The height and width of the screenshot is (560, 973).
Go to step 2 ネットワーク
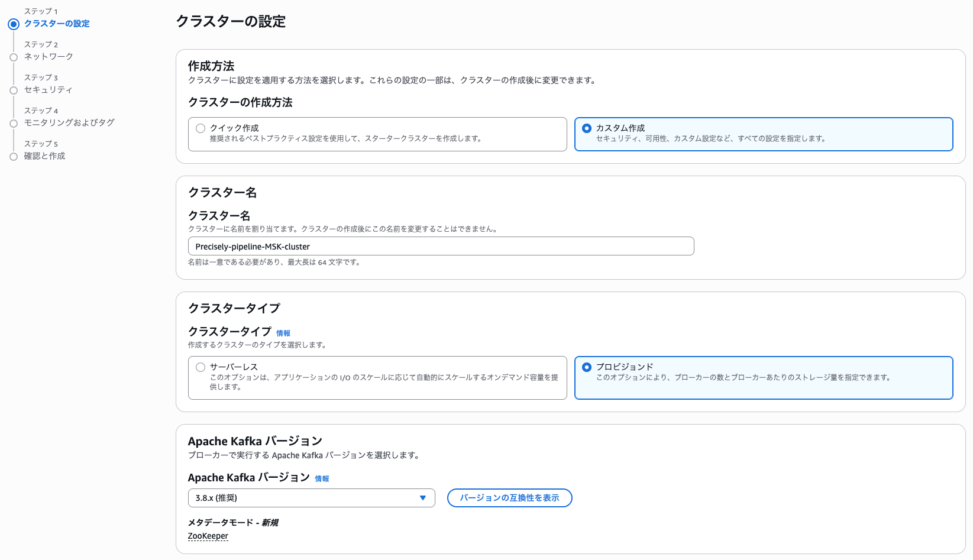(49, 57)
